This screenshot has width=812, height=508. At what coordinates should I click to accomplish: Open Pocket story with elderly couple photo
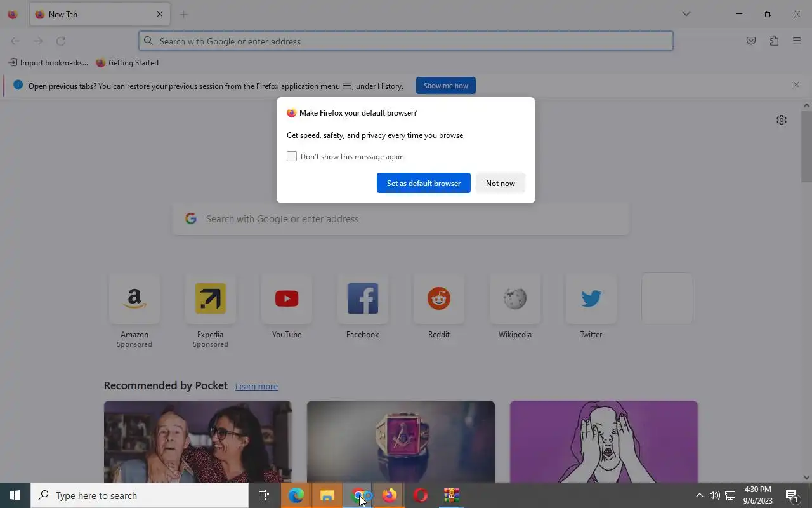[x=198, y=441]
